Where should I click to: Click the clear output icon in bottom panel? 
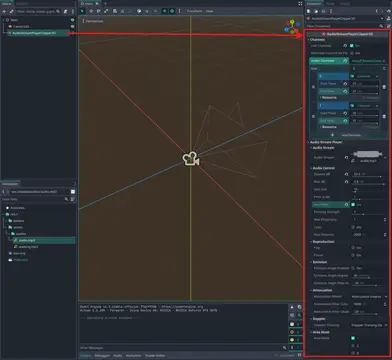pos(292,307)
